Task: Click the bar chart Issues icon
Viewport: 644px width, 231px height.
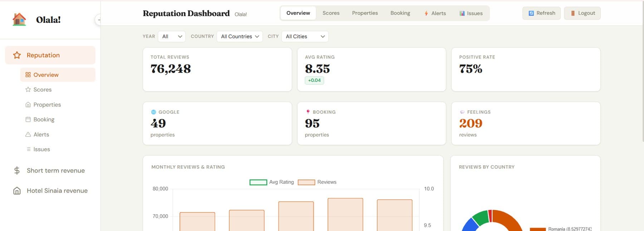Action: [x=462, y=13]
